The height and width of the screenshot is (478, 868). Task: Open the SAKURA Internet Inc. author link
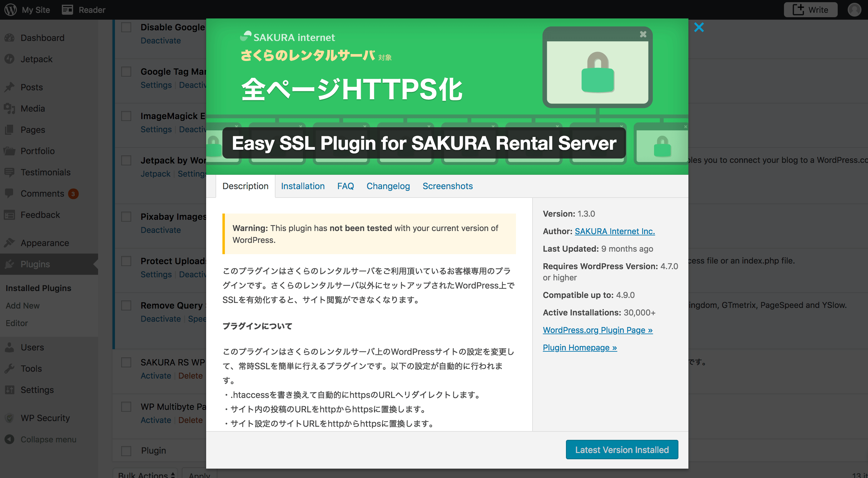pyautogui.click(x=615, y=231)
